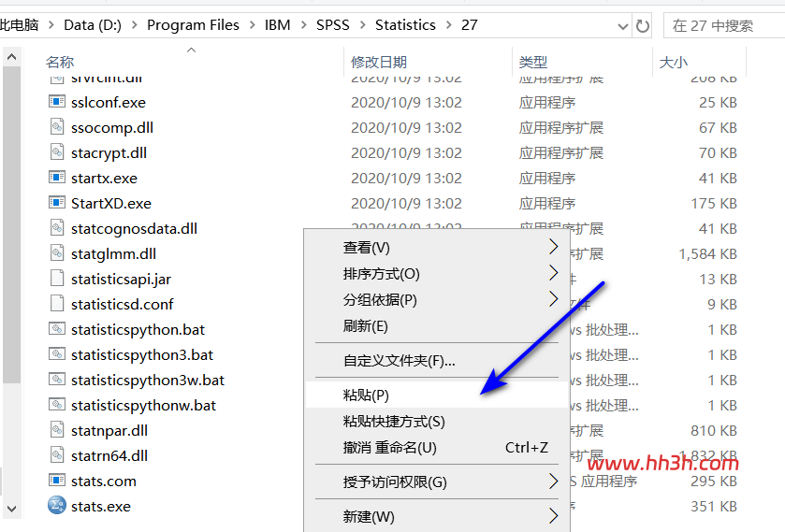Click the statisticsapi.jar file icon
The image size is (785, 532).
57,279
